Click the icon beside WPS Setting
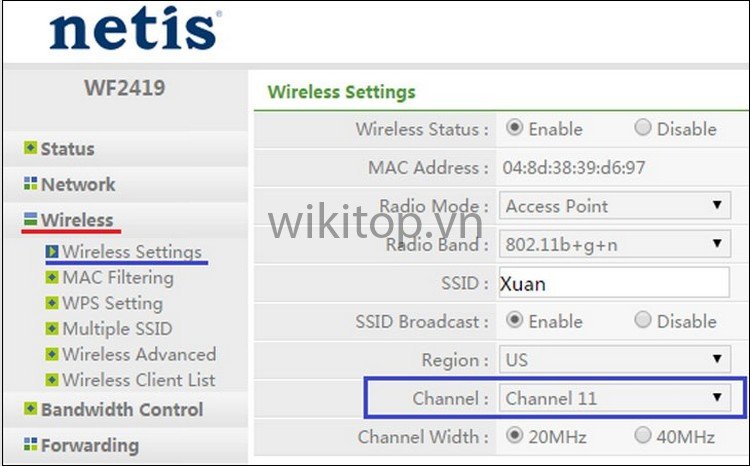Viewport: 750px width, 466px height. pyautogui.click(x=53, y=303)
